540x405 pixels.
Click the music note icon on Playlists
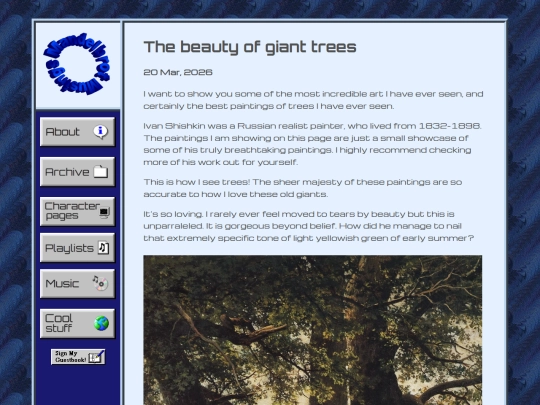pyautogui.click(x=103, y=248)
